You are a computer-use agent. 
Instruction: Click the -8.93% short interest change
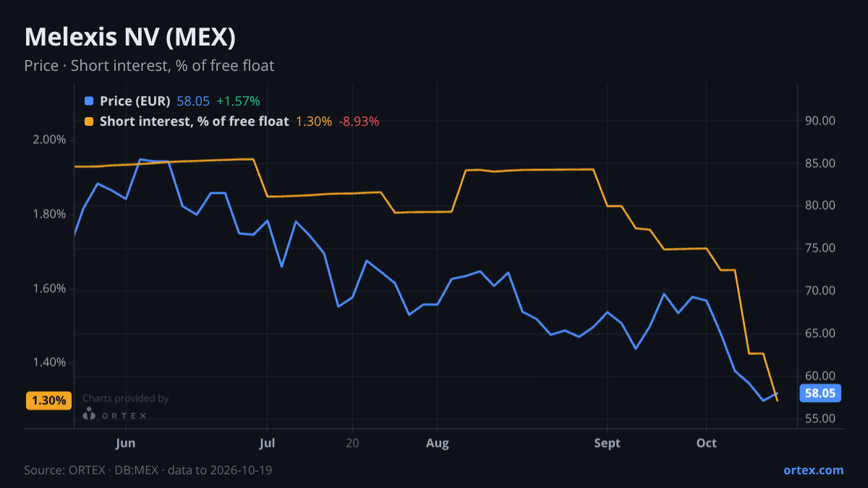tap(359, 121)
